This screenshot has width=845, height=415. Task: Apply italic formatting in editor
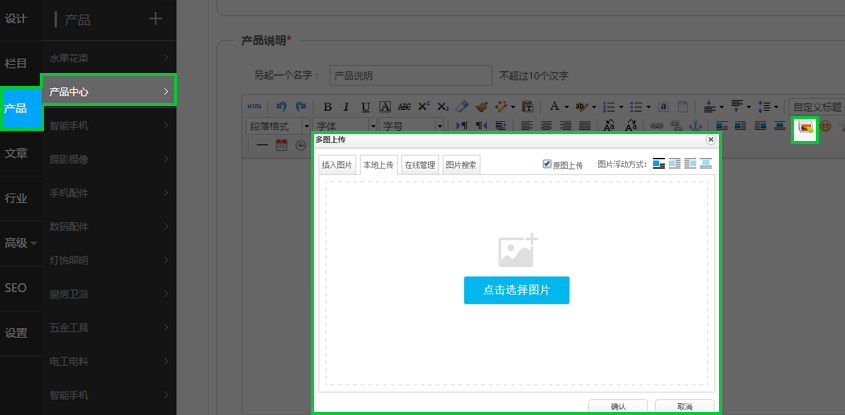[346, 107]
